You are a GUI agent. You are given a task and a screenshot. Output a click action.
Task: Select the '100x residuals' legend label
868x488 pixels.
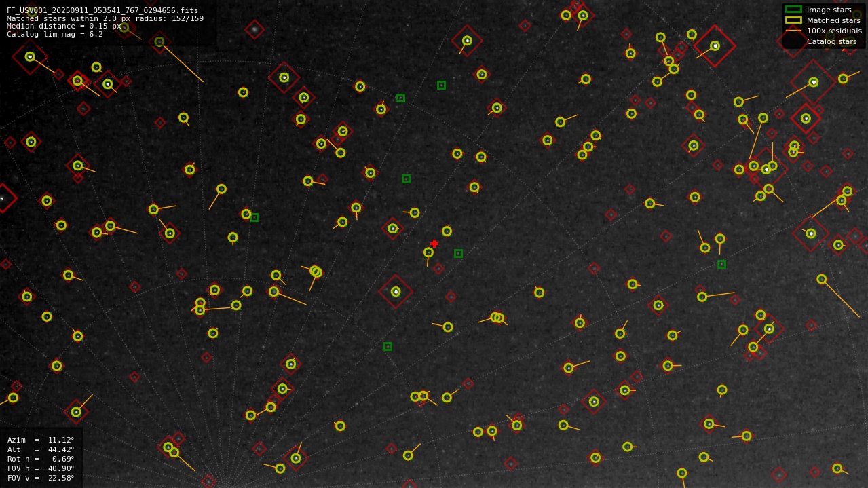834,31
